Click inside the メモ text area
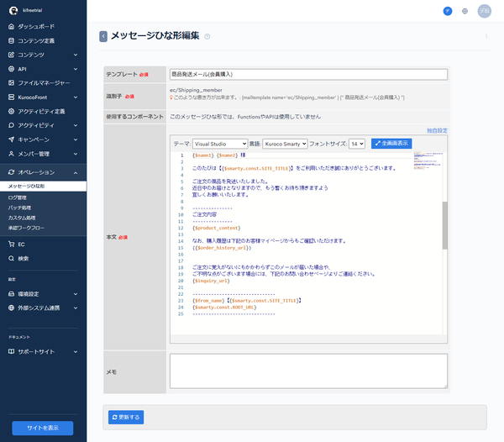This screenshot has width=504, height=442. coord(308,371)
